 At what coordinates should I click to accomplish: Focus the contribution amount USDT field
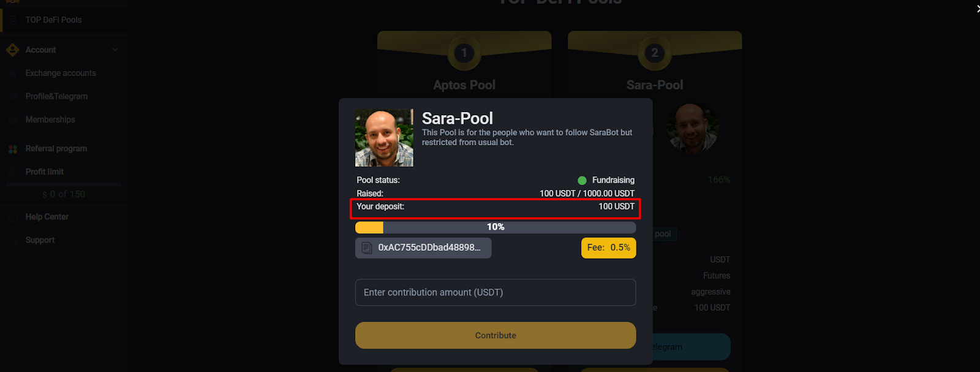(x=496, y=292)
